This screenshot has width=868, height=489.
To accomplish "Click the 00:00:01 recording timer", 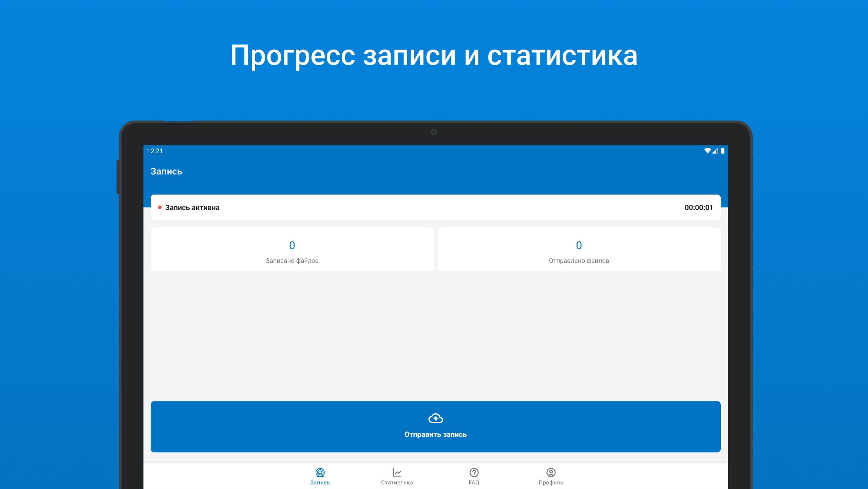I will click(x=699, y=207).
